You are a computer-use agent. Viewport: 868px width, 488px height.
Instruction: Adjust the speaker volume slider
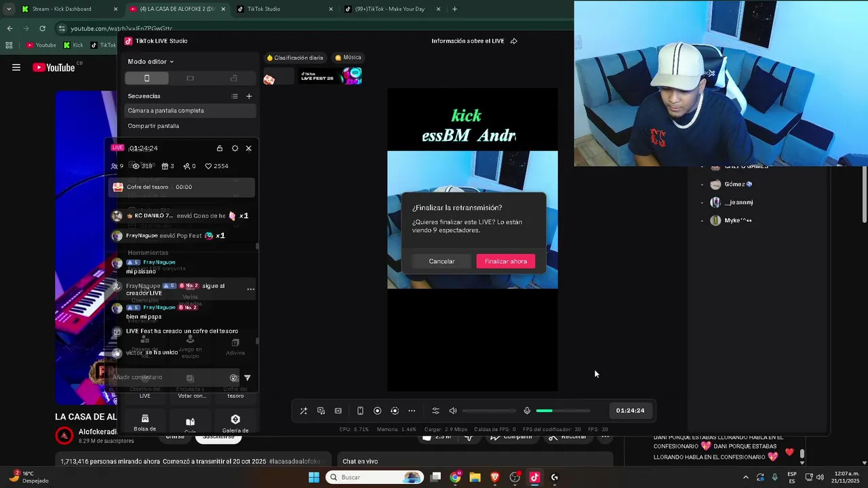point(488,411)
